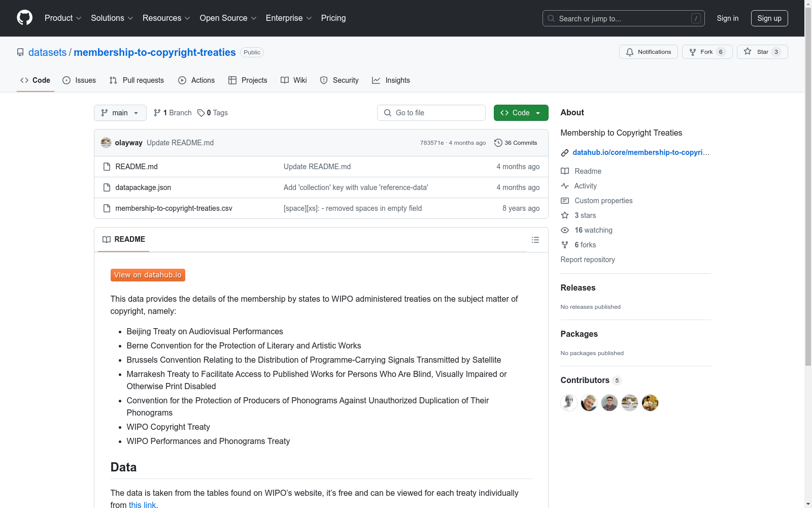
Task: Open the datapackage.json file
Action: [x=143, y=187]
